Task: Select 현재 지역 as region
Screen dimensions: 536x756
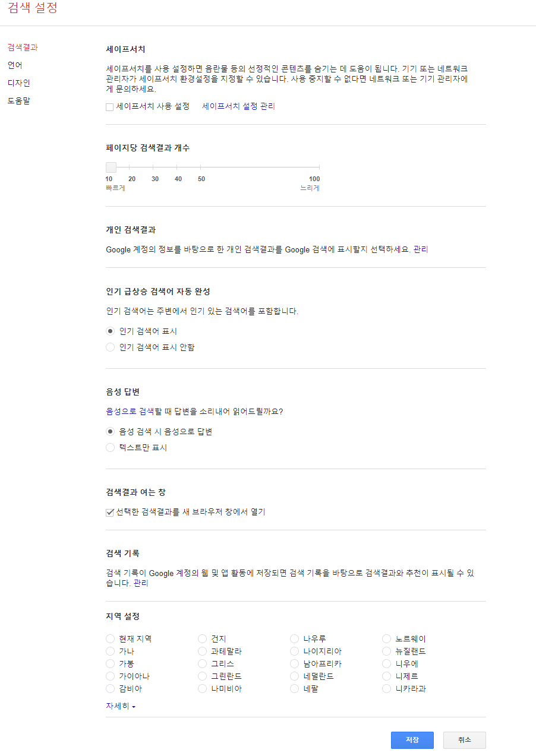Action: tap(109, 638)
